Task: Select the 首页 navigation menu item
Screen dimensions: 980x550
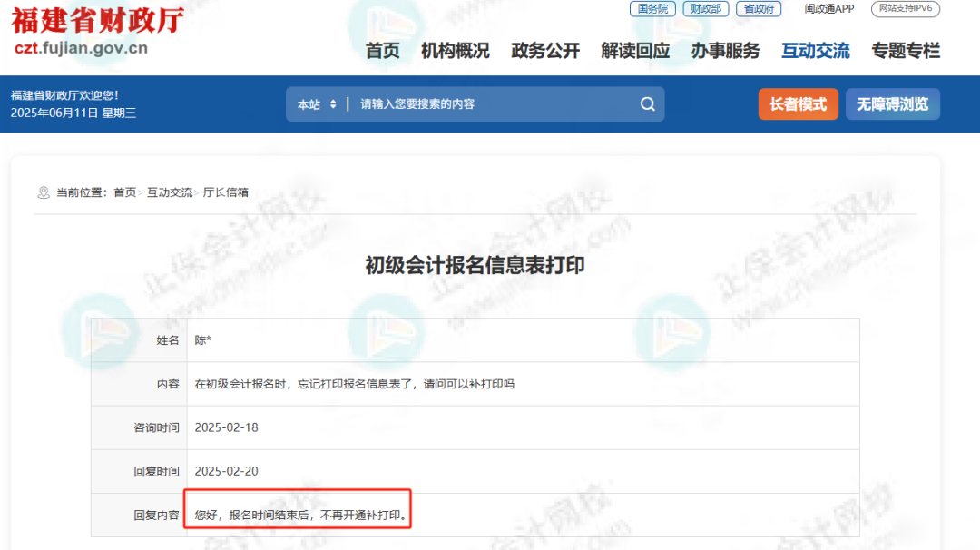Action: pos(381,51)
